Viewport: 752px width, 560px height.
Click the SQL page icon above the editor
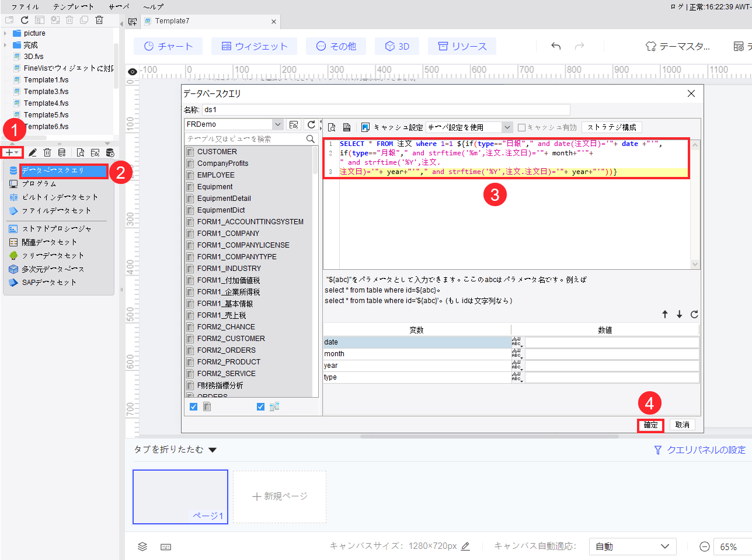tap(347, 127)
